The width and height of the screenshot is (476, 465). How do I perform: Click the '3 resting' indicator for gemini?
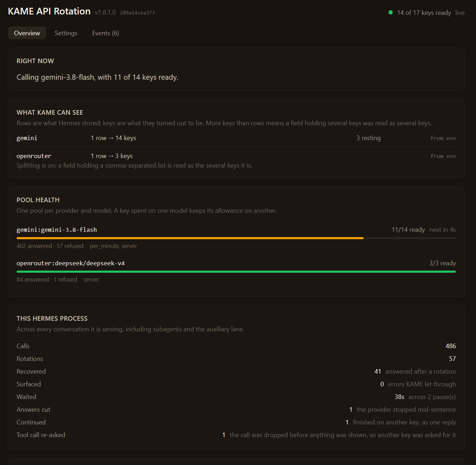click(368, 138)
